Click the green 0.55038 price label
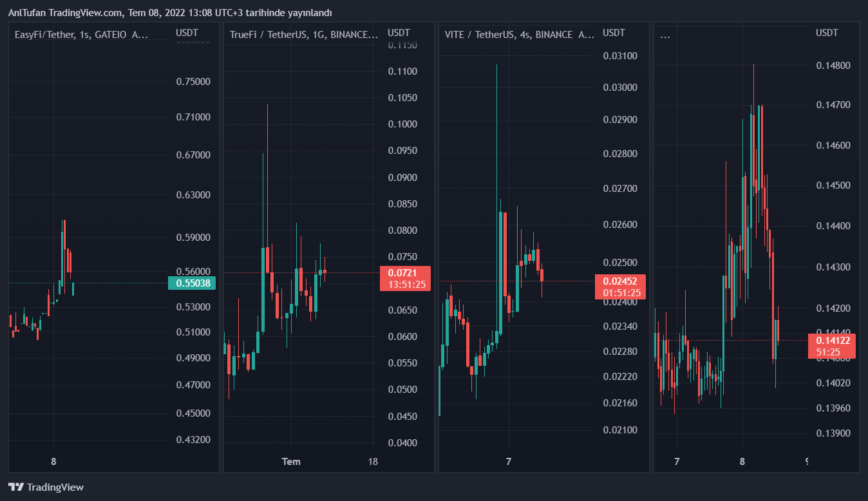Viewport: 868px width, 501px height. [192, 283]
